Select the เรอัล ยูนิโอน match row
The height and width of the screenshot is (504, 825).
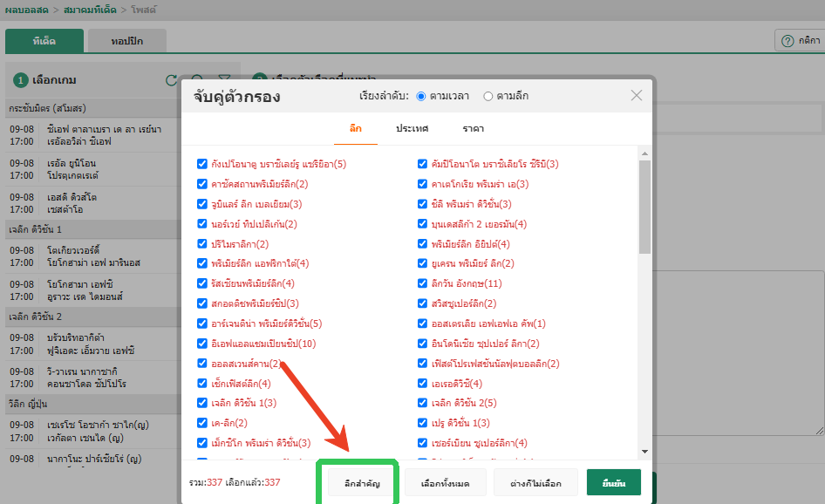[x=93, y=169]
